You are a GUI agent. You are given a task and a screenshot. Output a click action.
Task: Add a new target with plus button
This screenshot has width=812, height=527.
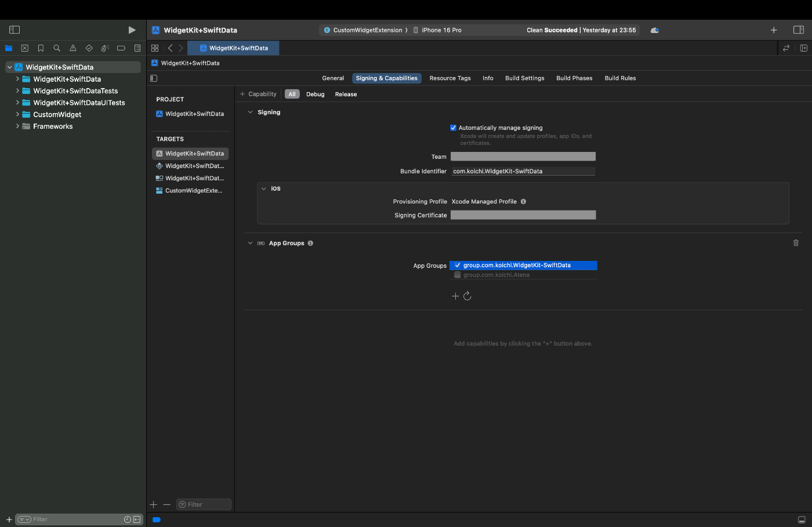tap(154, 504)
